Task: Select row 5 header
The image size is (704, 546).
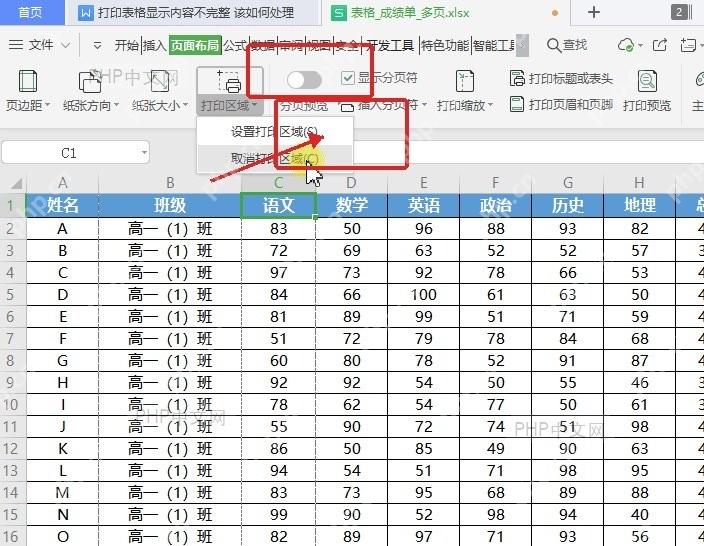Action: click(11, 295)
